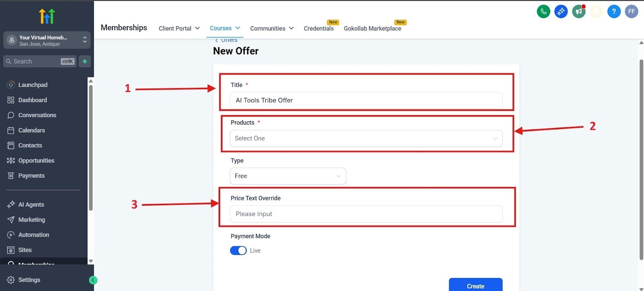Screen dimensions: 644x291
Task: Switch to the Credentials tab
Action: tap(318, 28)
